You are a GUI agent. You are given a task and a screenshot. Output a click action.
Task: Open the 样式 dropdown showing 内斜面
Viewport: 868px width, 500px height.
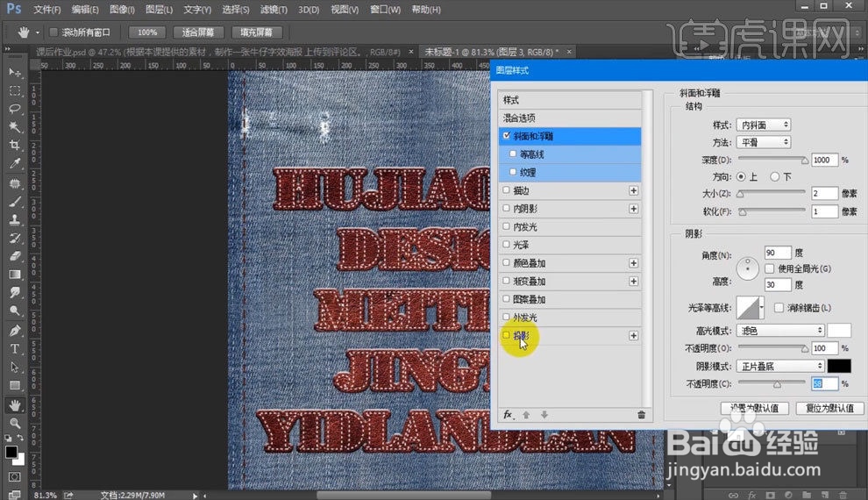click(764, 125)
